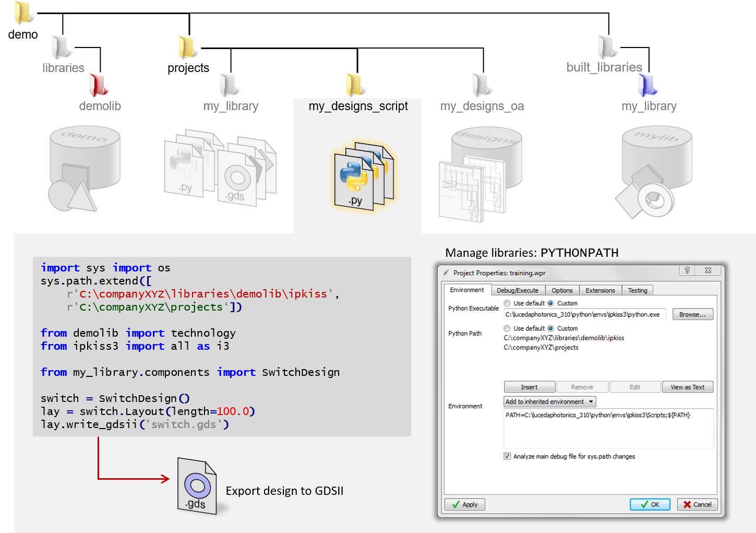
Task: Toggle Analyze main debug file checkbox
Action: (x=507, y=456)
